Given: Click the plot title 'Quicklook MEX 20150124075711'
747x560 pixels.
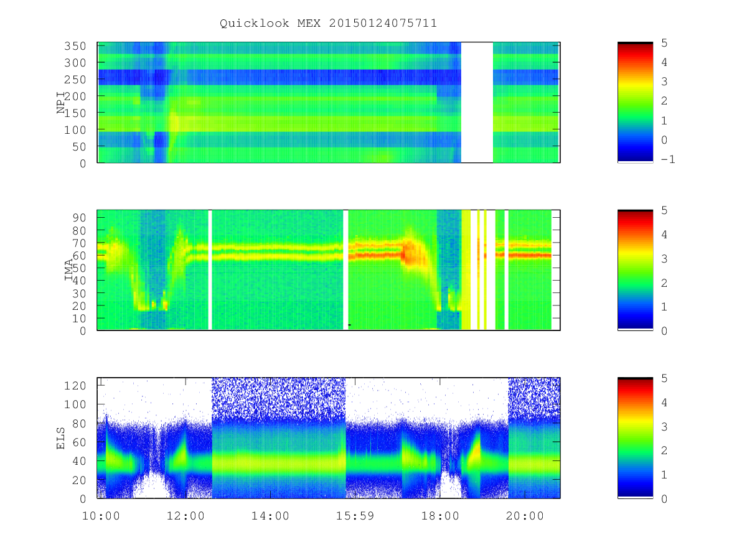Looking at the screenshot, I should click(x=328, y=23).
